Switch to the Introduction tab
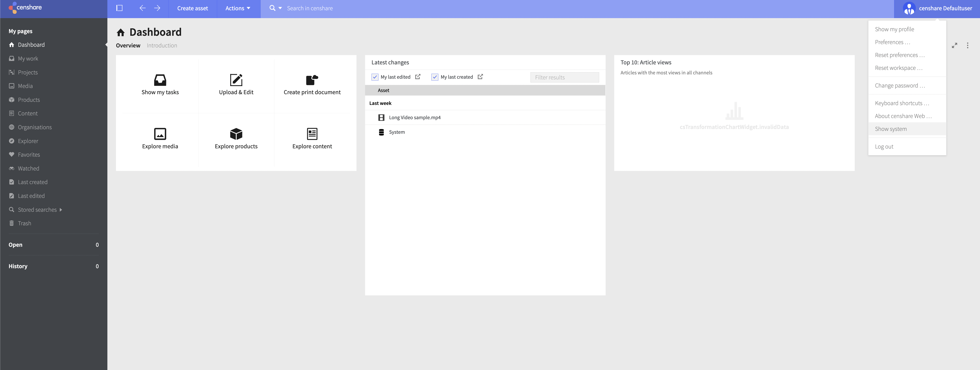The width and height of the screenshot is (980, 370). pyautogui.click(x=162, y=45)
